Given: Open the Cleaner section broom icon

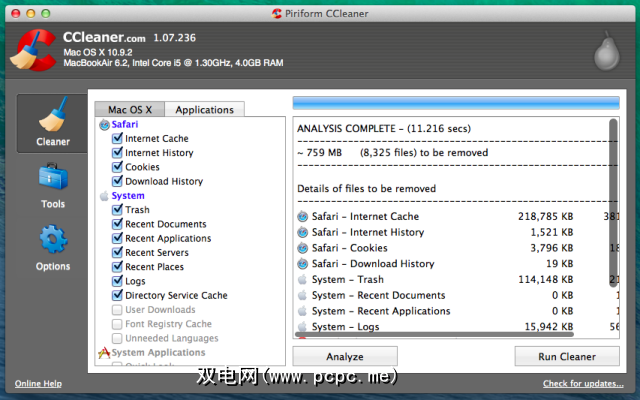Looking at the screenshot, I should [x=53, y=114].
